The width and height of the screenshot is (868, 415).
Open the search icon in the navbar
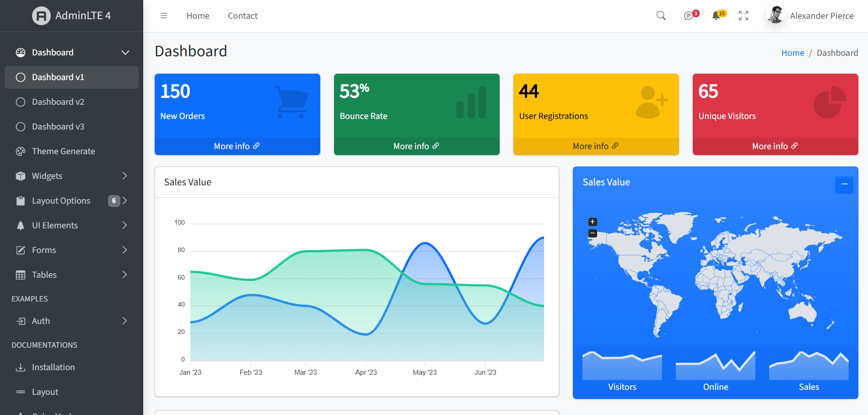click(661, 16)
